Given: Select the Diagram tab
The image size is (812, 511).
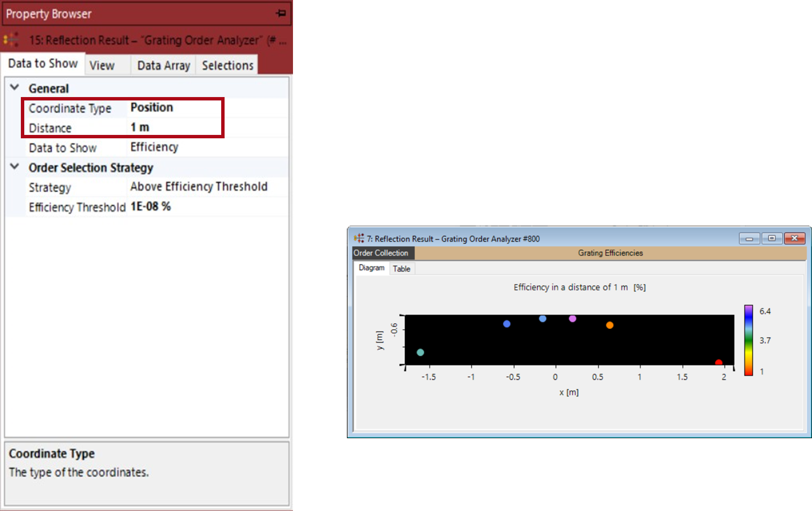Looking at the screenshot, I should (x=372, y=268).
